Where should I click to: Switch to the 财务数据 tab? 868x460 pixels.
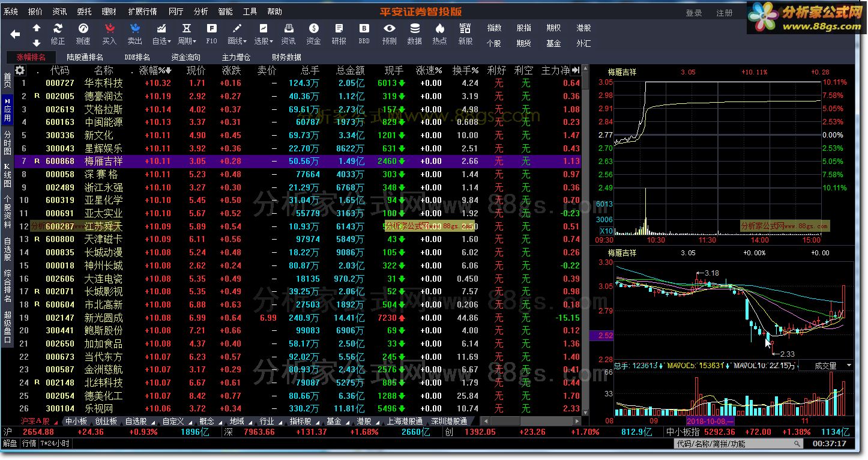pyautogui.click(x=286, y=57)
